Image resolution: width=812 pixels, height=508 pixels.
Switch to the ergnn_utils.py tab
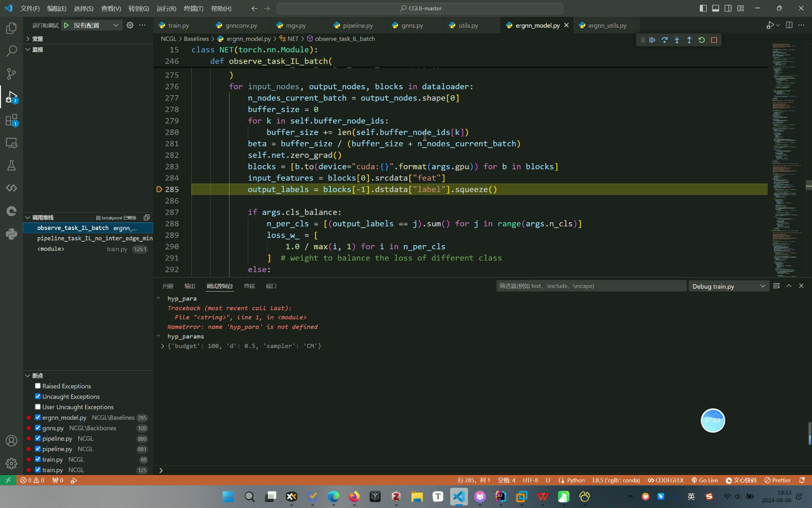coord(607,25)
